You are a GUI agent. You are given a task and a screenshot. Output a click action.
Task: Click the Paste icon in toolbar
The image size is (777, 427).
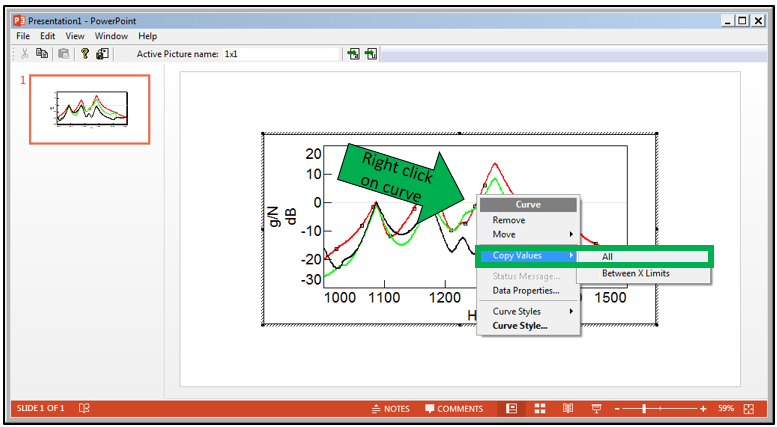coord(64,54)
